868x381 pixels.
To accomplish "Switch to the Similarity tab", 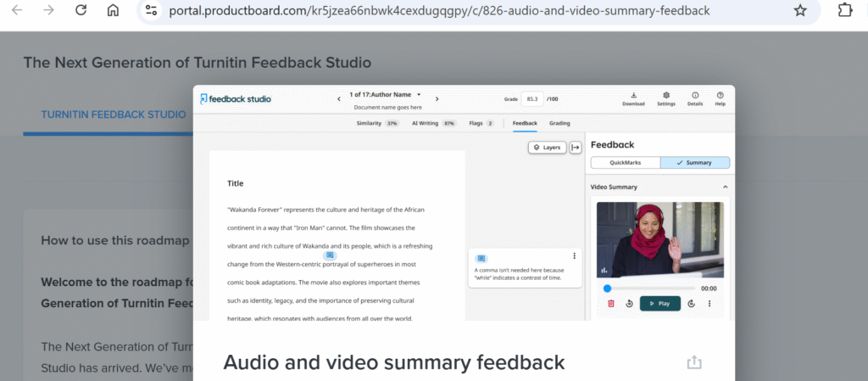I will 378,124.
